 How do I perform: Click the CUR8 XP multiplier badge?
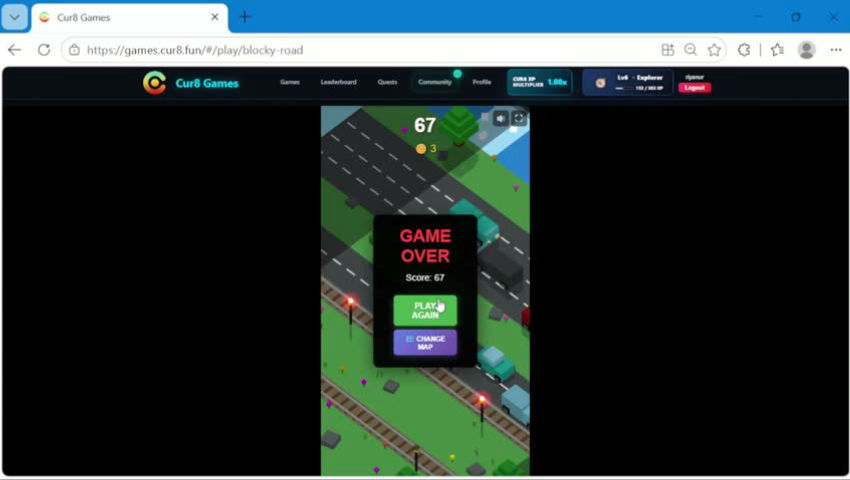click(x=539, y=82)
